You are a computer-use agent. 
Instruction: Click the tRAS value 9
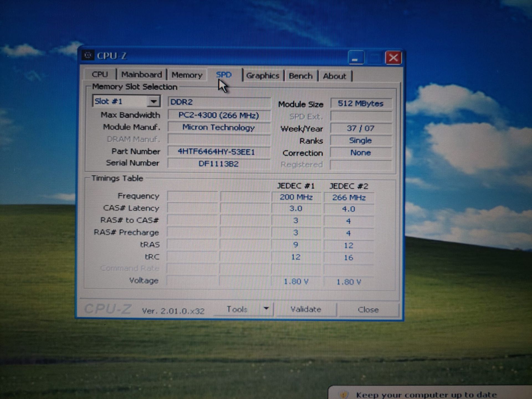tap(296, 245)
